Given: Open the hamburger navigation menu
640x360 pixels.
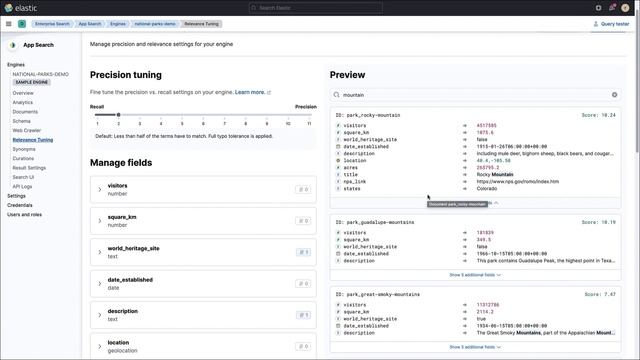Looking at the screenshot, I should pos(9,24).
